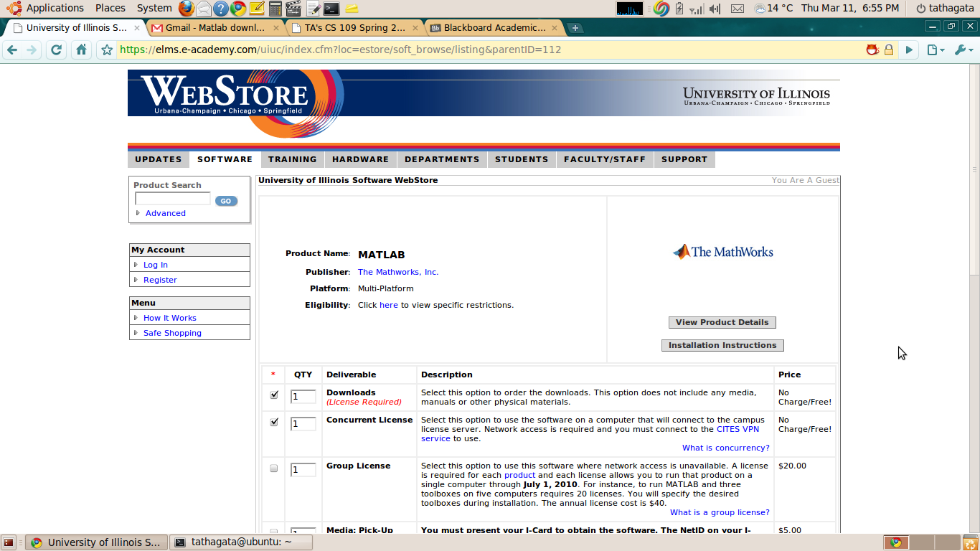
Task: Open the HARDWARE section
Action: point(360,159)
